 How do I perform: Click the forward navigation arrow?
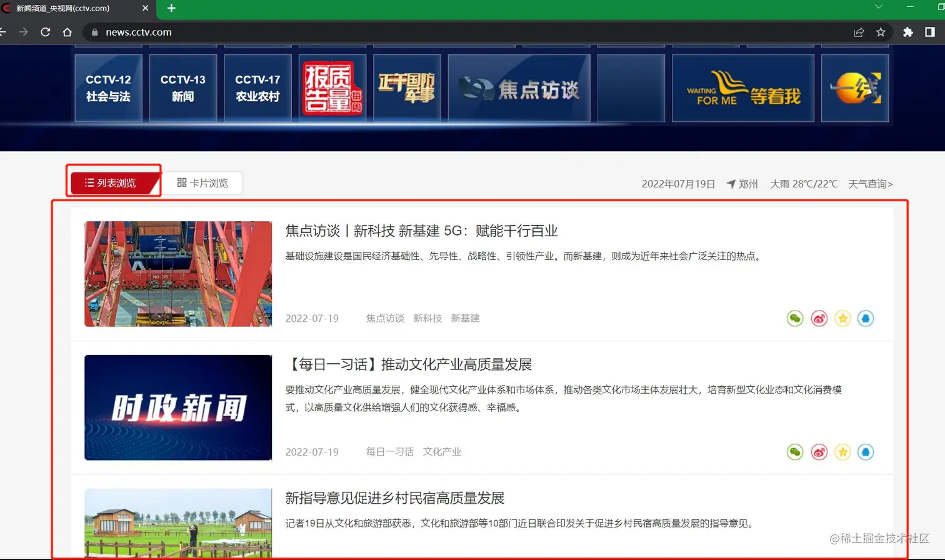[x=23, y=32]
